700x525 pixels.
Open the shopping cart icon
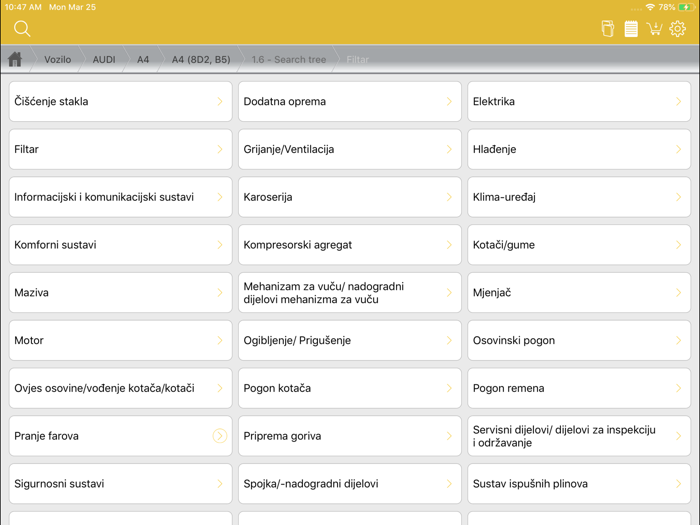(654, 29)
